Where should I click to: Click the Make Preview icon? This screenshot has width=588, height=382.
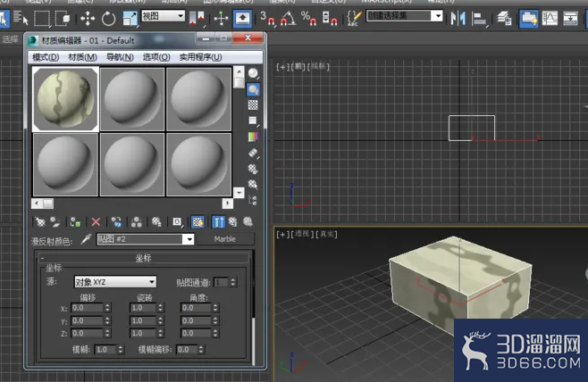point(253,153)
